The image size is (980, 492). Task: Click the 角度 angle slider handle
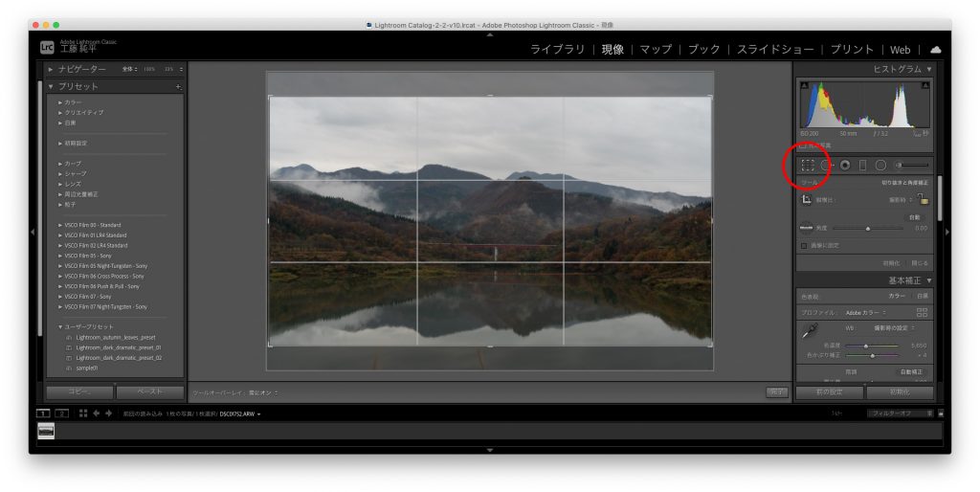click(867, 229)
